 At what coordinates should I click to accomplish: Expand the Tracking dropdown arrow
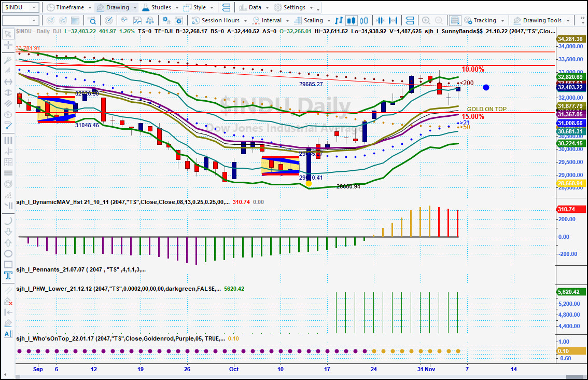pyautogui.click(x=502, y=21)
